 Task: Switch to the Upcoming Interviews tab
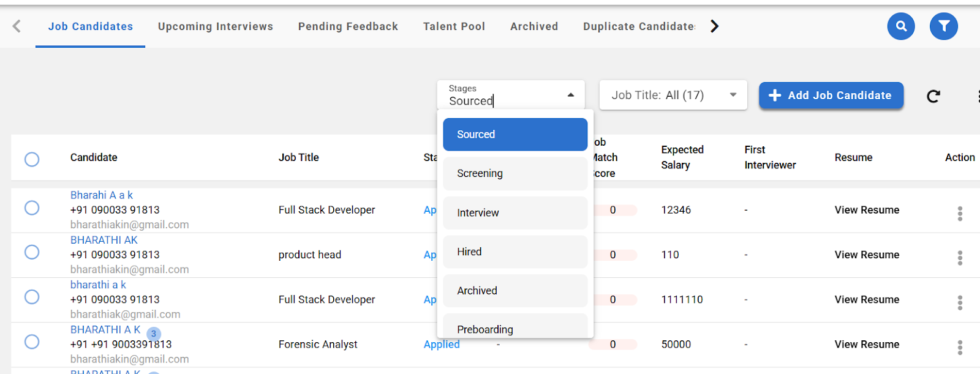(215, 26)
